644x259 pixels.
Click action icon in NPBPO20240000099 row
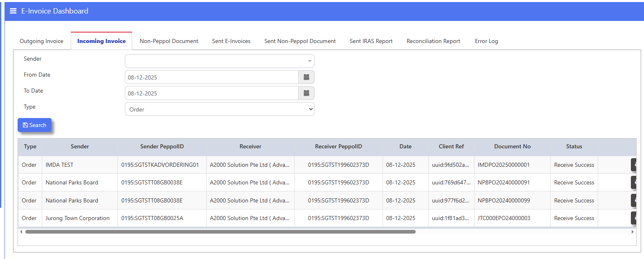[634, 200]
